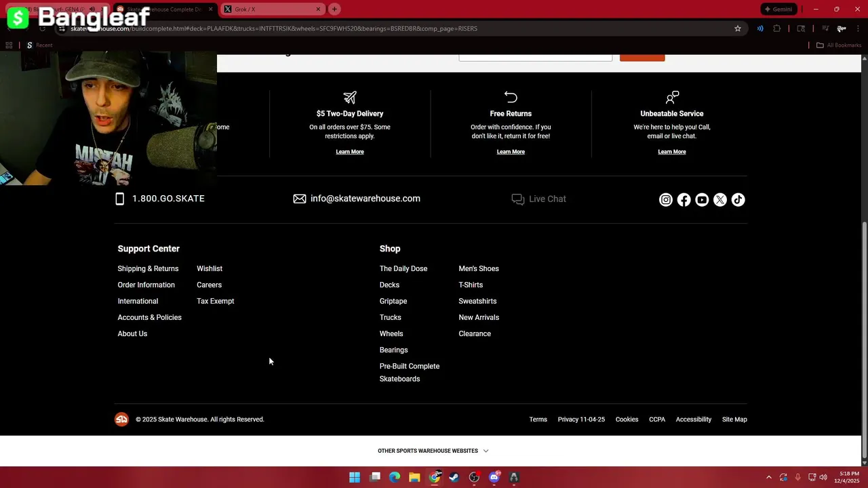
Task: Click the Unbeatable Service person icon
Action: 672,98
